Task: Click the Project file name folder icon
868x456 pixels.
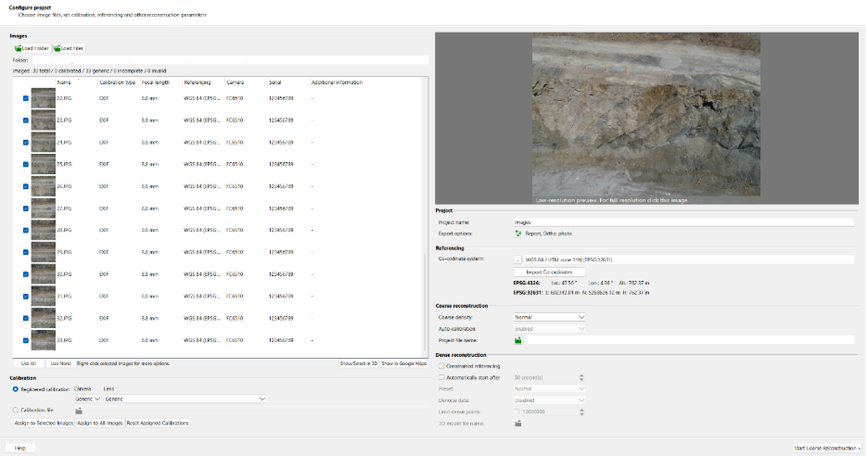Action: [x=519, y=340]
